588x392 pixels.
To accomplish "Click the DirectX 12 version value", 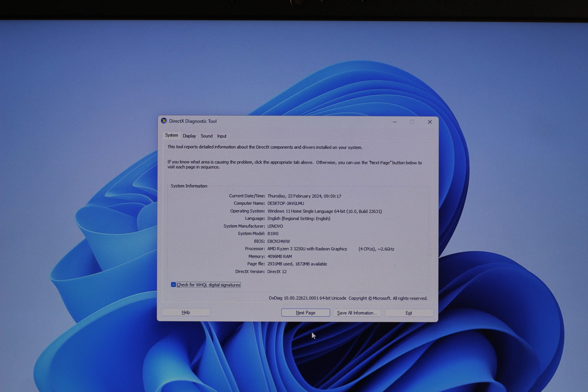I will (277, 271).
